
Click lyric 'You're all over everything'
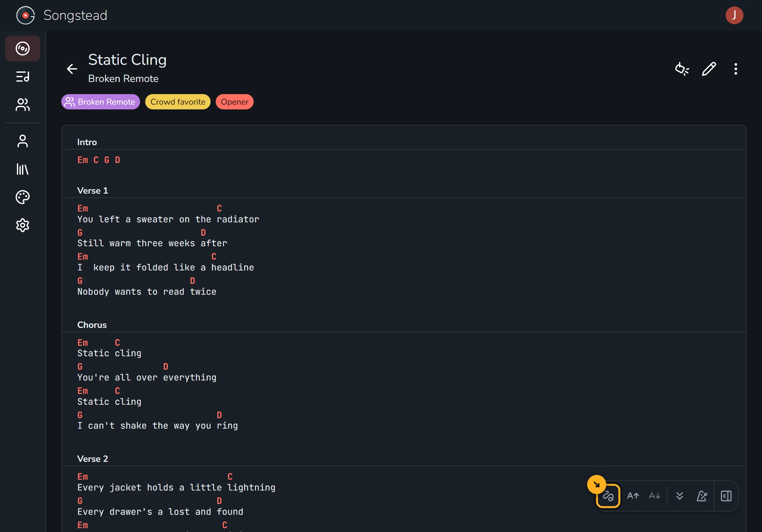(147, 377)
